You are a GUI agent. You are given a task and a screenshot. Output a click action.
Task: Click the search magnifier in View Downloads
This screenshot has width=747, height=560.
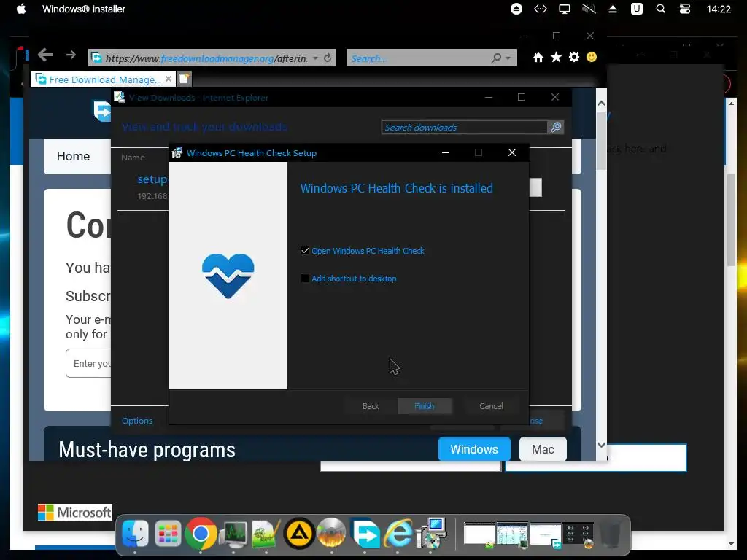pyautogui.click(x=556, y=127)
